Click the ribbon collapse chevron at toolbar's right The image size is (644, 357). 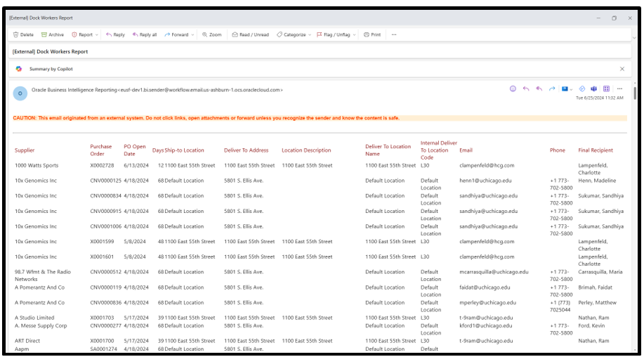(635, 38)
